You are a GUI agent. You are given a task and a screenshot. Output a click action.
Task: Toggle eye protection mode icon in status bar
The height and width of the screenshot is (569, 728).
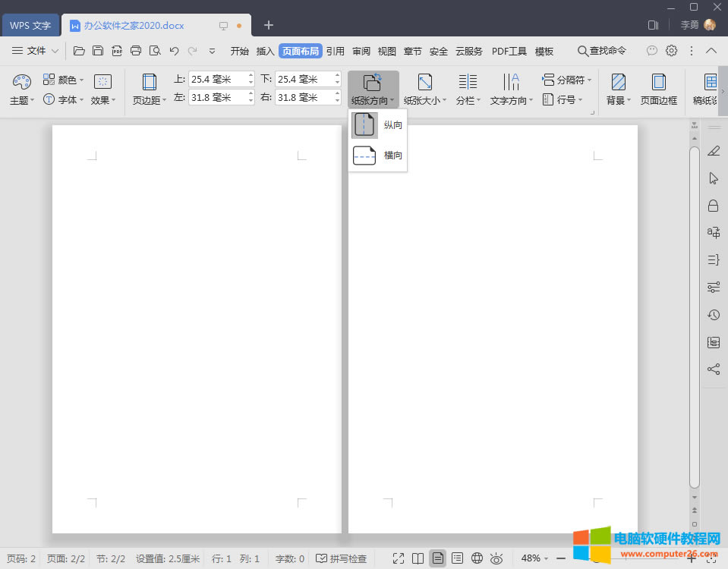click(496, 558)
